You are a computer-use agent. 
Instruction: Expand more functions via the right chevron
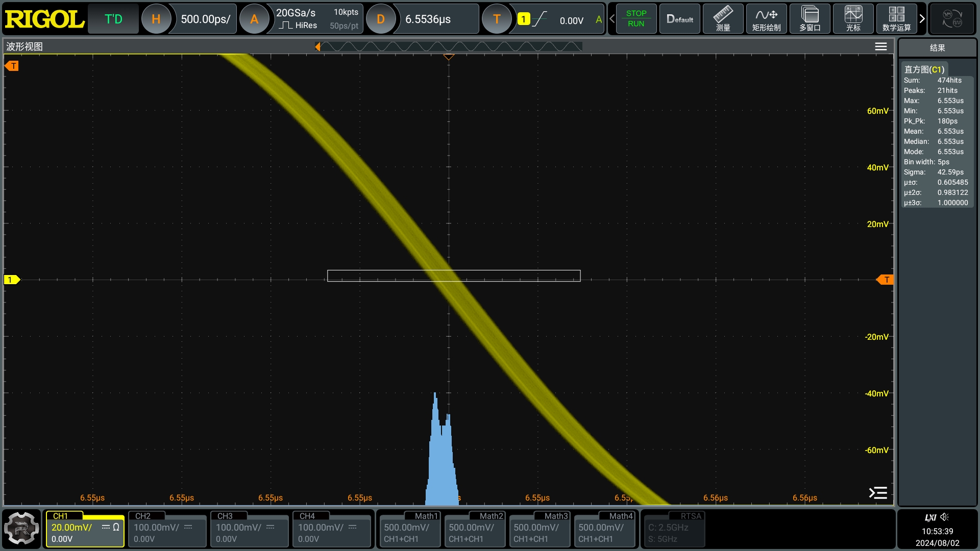[922, 18]
